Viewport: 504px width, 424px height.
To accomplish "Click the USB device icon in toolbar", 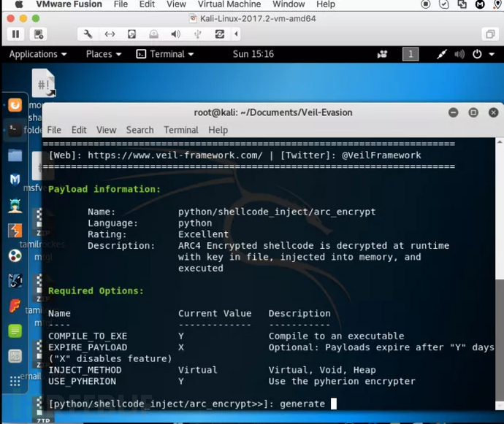I will click(198, 34).
